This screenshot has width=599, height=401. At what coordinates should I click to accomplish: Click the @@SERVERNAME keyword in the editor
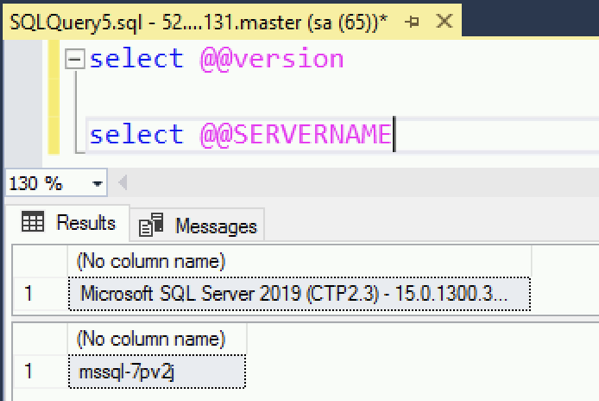(296, 134)
